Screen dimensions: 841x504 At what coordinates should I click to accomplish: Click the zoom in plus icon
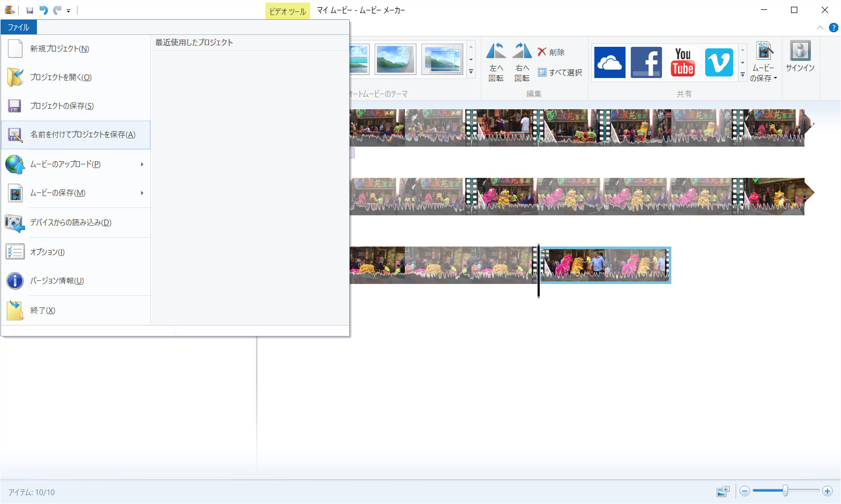[827, 491]
